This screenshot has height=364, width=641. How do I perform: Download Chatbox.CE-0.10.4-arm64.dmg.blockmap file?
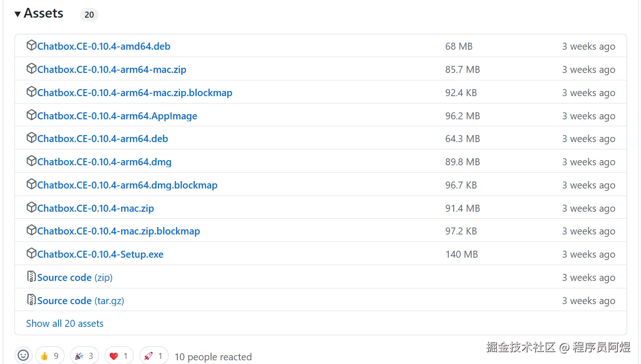click(x=127, y=185)
